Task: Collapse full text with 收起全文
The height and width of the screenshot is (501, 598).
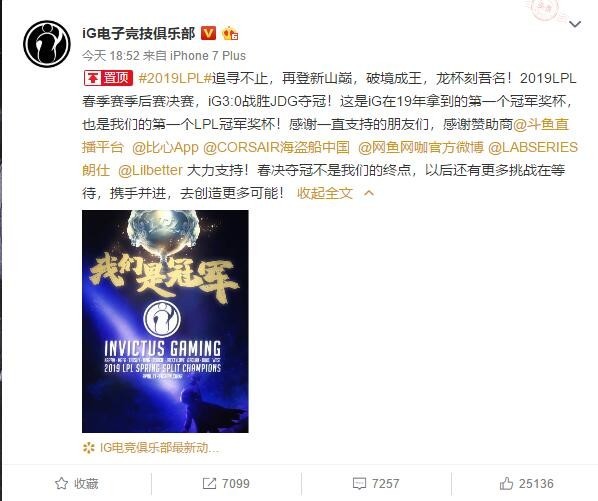Action: tap(325, 193)
